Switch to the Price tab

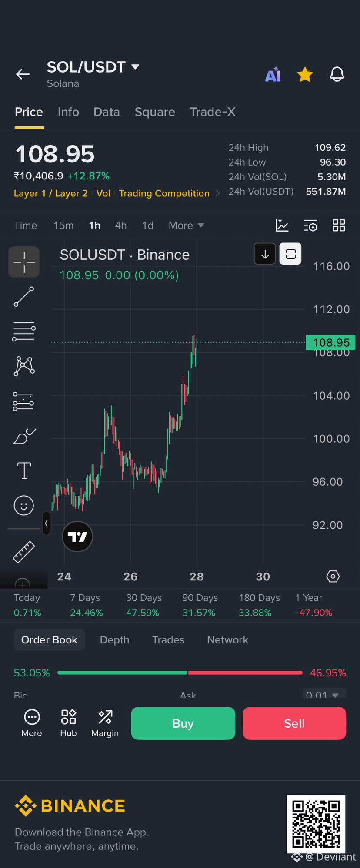[29, 112]
